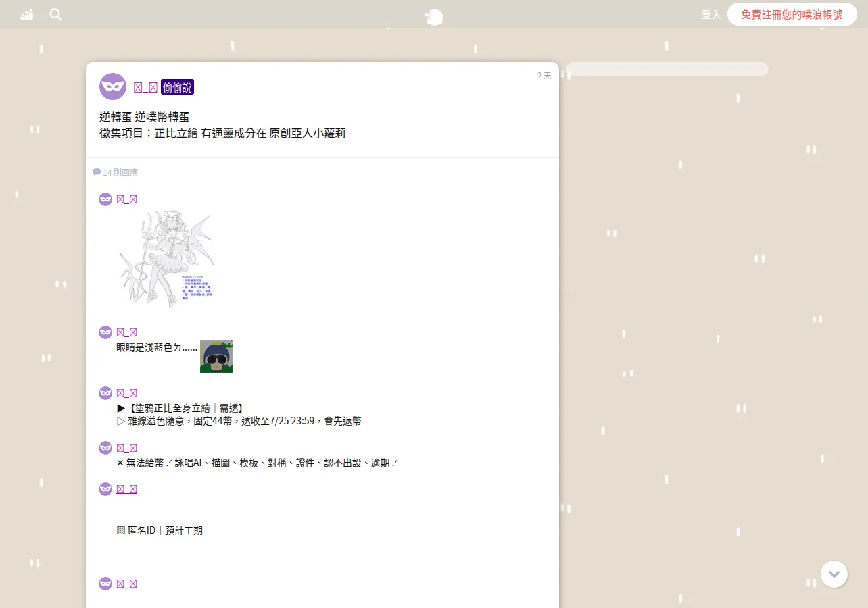Click the underlined username above 匿名ID reply
The height and width of the screenshot is (608, 868).
click(127, 489)
